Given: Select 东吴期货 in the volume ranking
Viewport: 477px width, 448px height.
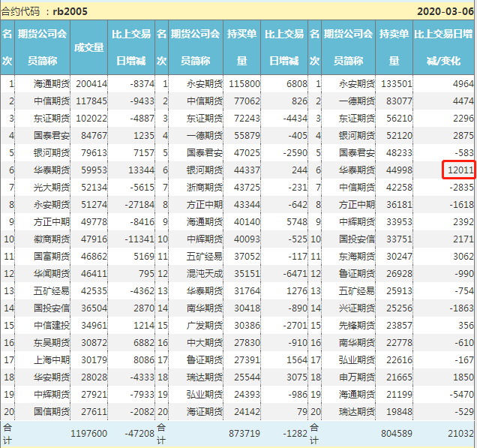Looking at the screenshot, I should pos(52,343).
